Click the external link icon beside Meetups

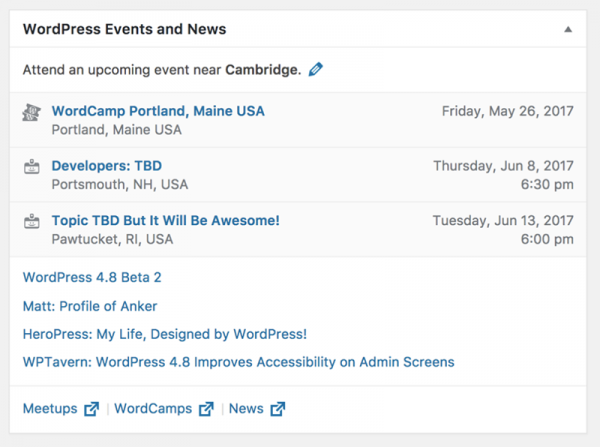point(92,409)
